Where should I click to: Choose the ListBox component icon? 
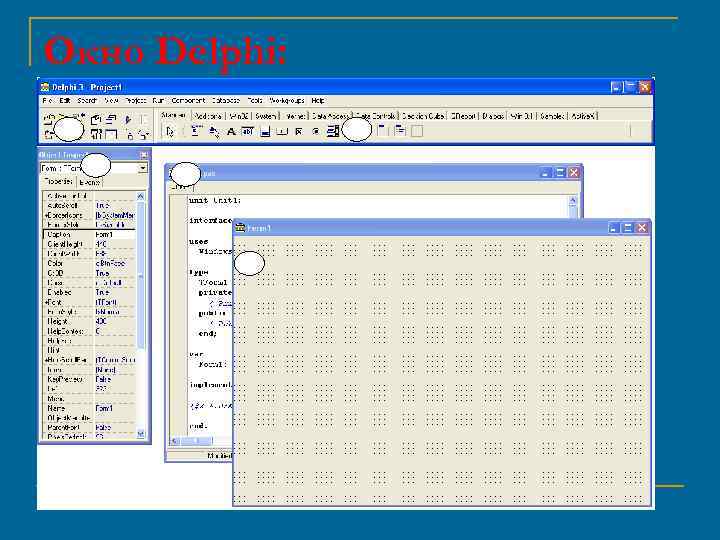(x=332, y=132)
